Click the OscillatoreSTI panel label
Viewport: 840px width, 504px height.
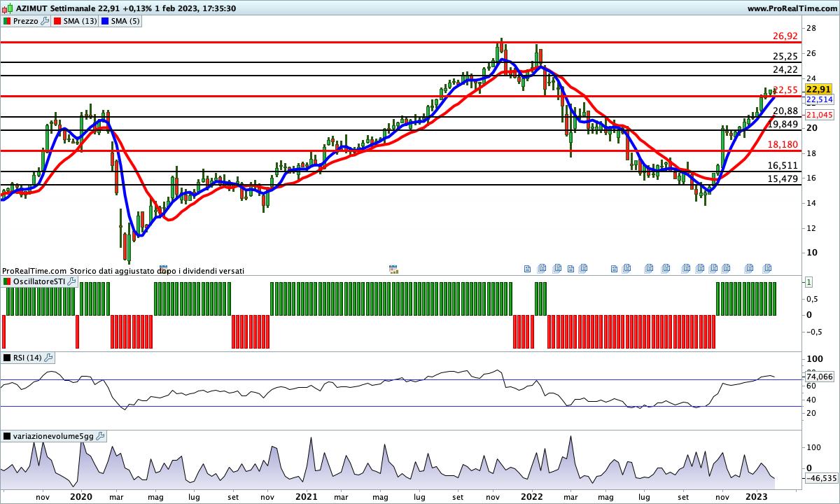(x=39, y=281)
